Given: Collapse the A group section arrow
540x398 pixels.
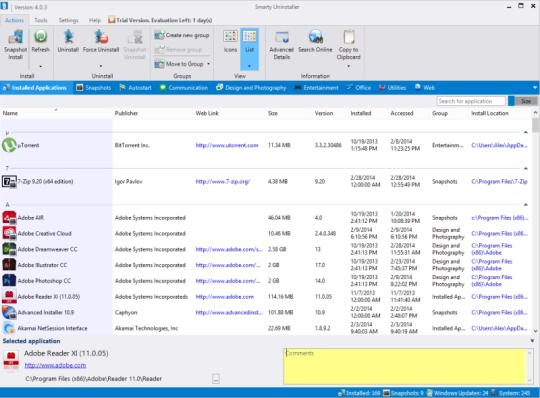Looking at the screenshot, I should (526, 205).
